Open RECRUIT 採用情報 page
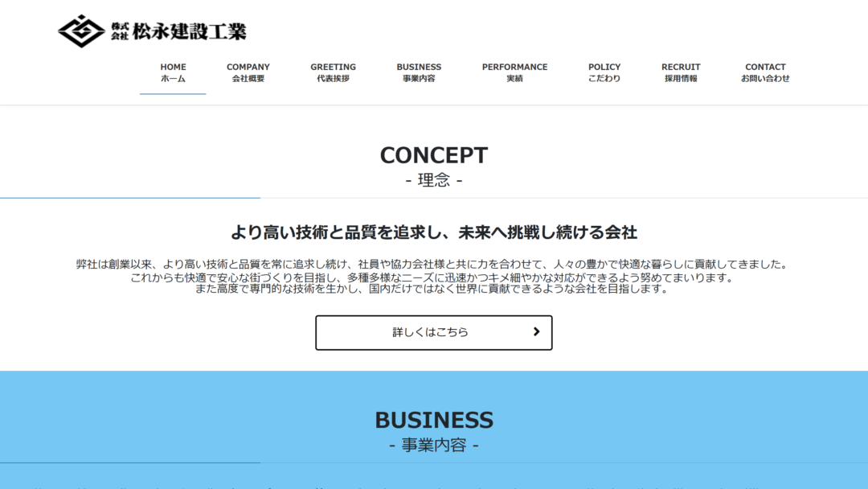 [x=681, y=72]
